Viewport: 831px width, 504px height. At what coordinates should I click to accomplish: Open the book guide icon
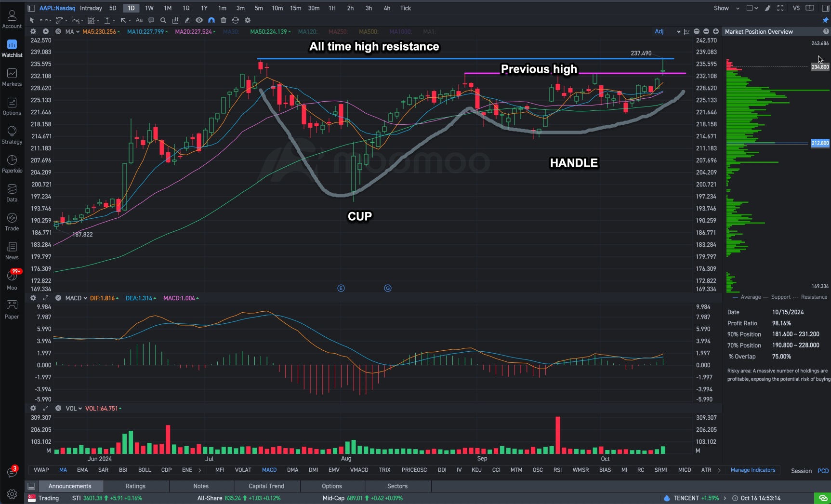click(810, 8)
